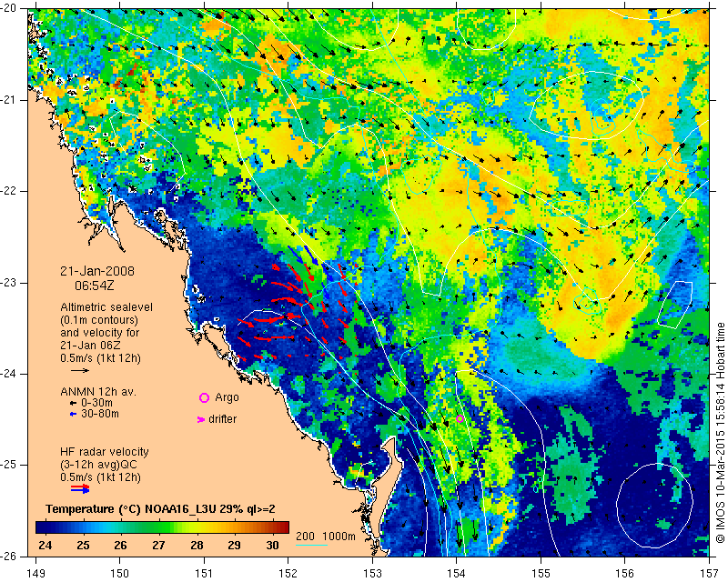
Task: Click the 200 1000m bathymetry legend label
Action: coord(327,537)
